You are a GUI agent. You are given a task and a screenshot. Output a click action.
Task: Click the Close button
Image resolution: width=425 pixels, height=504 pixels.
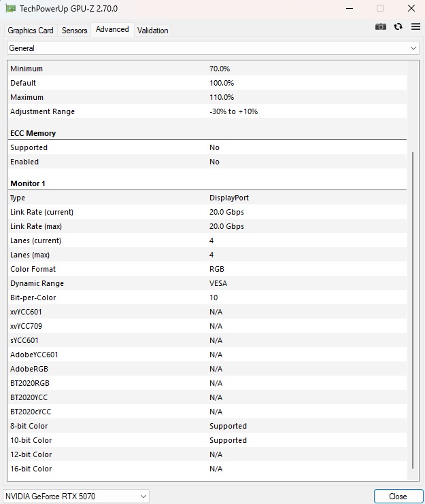click(398, 497)
